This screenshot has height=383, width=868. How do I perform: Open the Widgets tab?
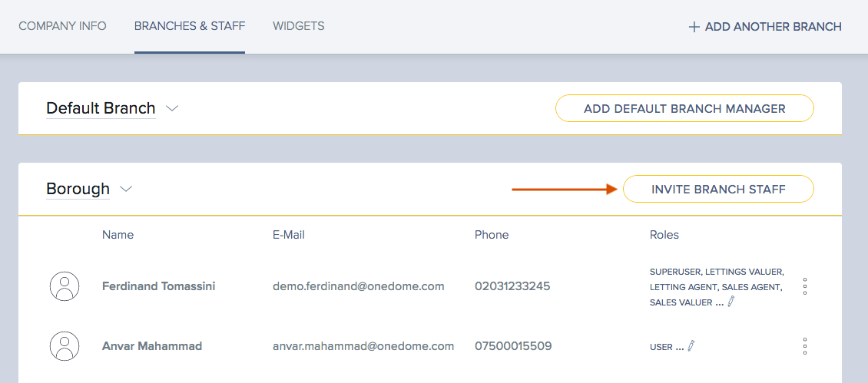point(299,26)
